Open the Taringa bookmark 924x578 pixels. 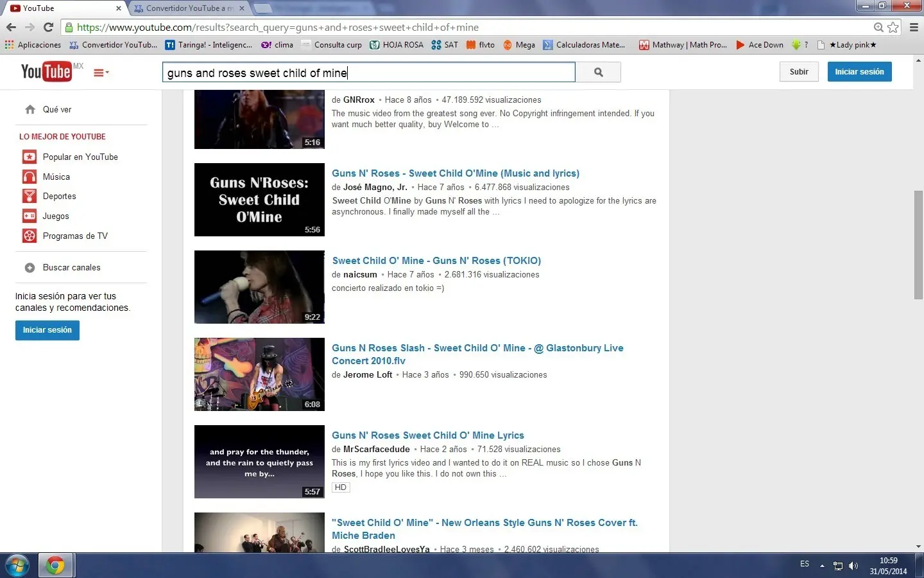[x=209, y=45]
